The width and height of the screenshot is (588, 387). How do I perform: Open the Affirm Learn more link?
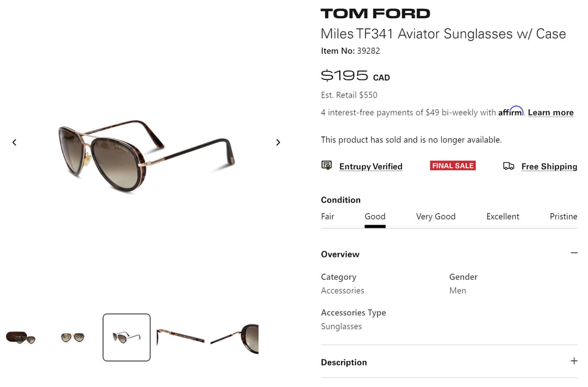point(550,112)
